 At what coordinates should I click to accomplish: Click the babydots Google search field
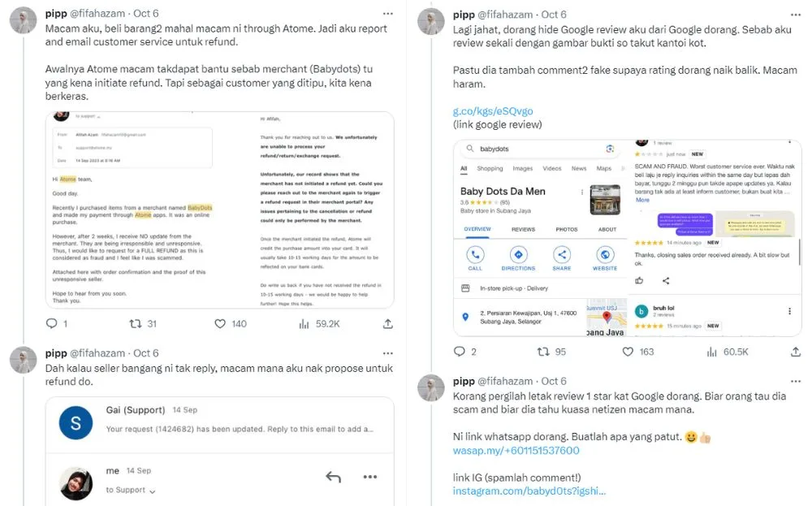pyautogui.click(x=536, y=149)
